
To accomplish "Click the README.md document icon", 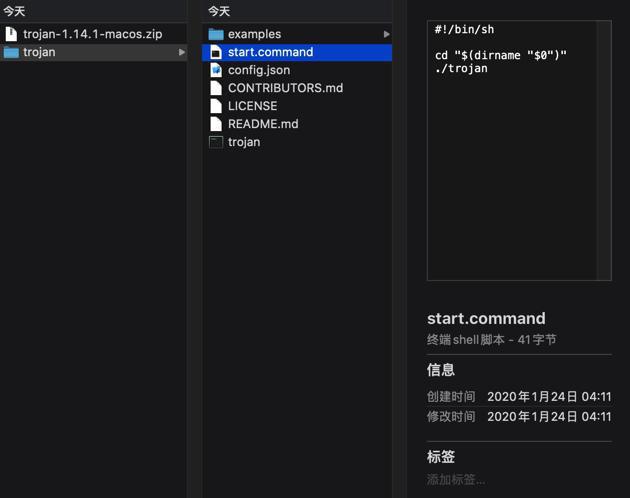I will point(216,124).
